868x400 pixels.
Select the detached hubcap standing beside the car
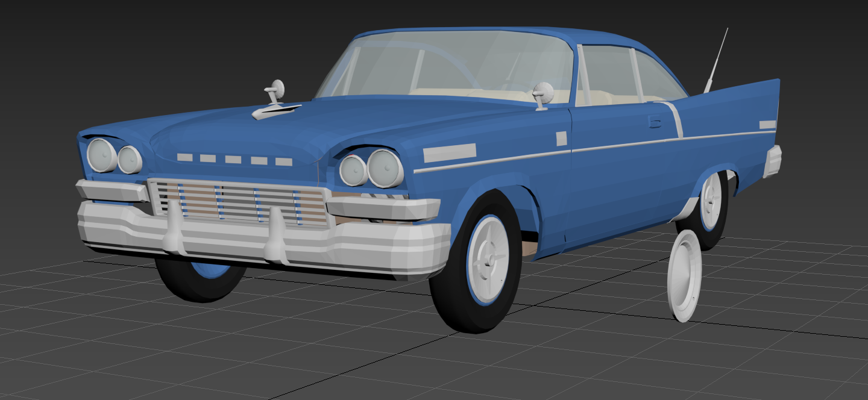pyautogui.click(x=684, y=276)
